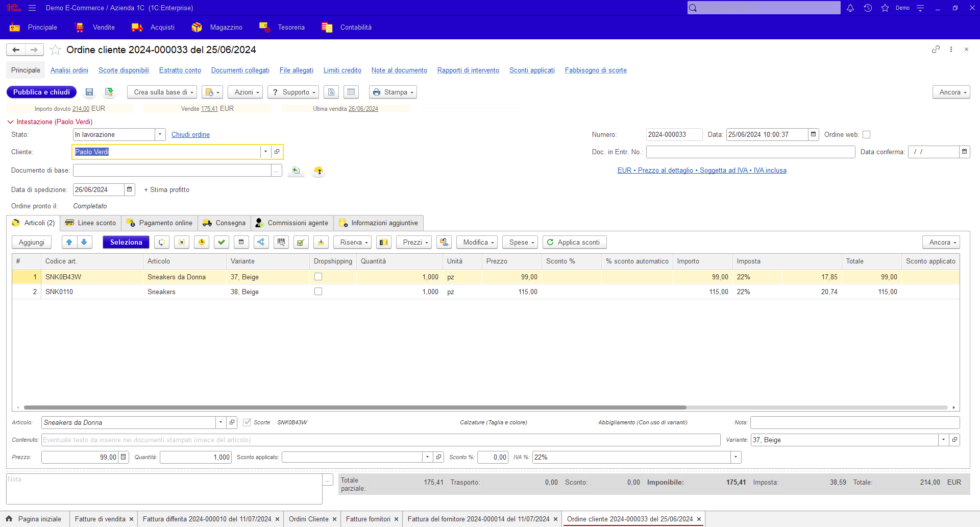Open the IVA % dropdown arrow
Screen dimensions: 980x527
(736, 457)
